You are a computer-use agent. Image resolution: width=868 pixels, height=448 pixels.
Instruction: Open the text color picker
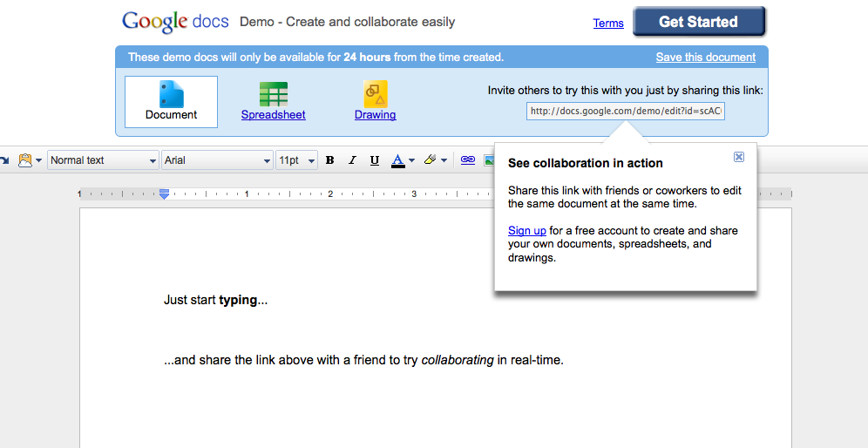(402, 160)
